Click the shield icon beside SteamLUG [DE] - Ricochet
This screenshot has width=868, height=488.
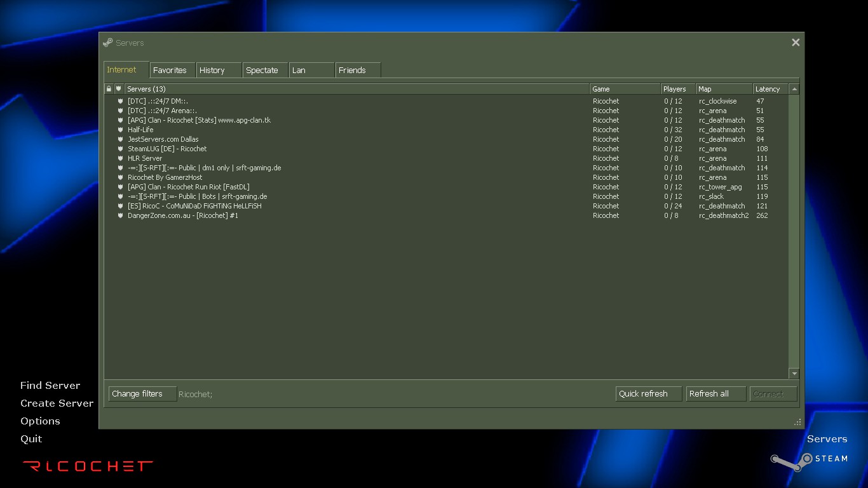[119, 149]
